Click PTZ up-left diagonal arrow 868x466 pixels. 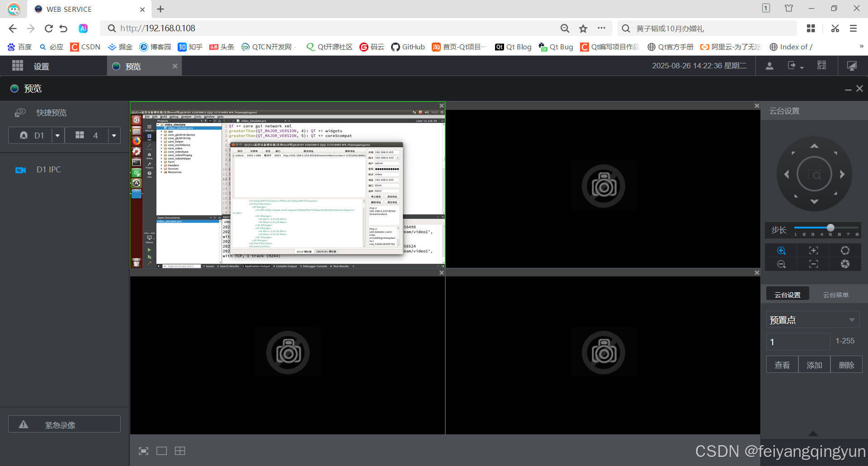793,153
